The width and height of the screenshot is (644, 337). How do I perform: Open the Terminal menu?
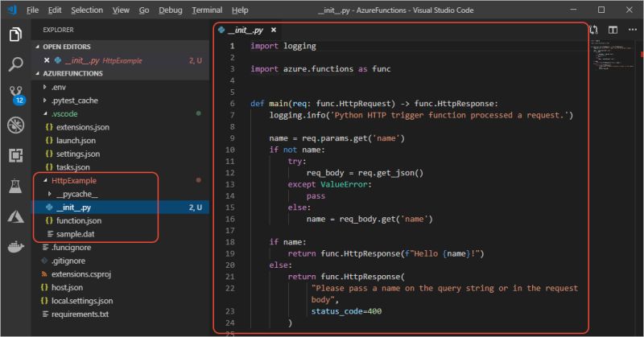207,10
